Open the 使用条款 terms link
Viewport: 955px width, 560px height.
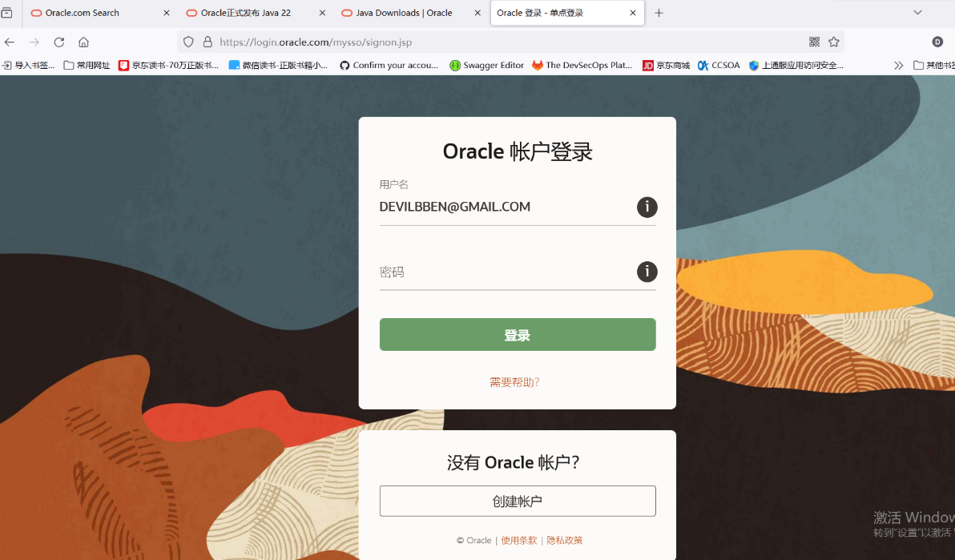[x=519, y=541]
